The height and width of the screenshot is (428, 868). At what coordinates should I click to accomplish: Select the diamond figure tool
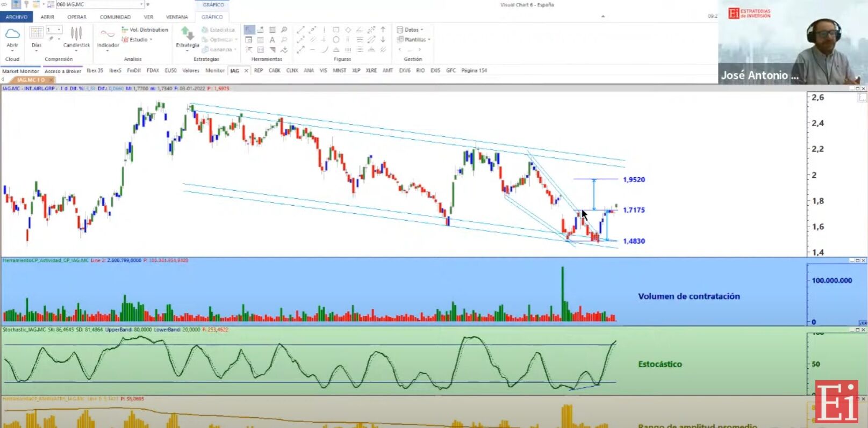click(x=348, y=30)
